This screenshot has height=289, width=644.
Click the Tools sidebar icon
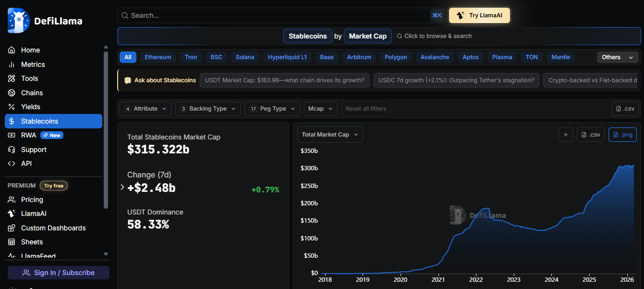(12, 78)
